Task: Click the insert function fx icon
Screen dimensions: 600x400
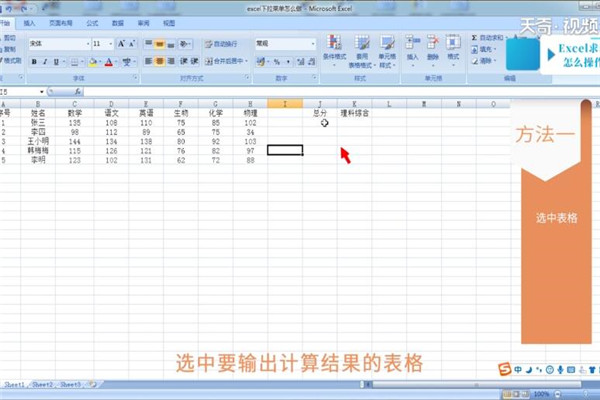Action: (78, 91)
